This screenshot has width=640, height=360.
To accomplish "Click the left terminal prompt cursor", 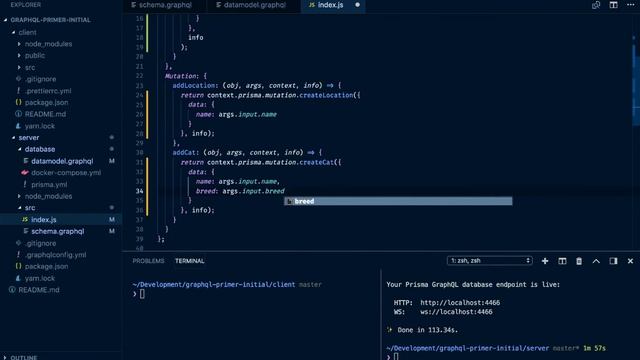I will click(x=142, y=294).
